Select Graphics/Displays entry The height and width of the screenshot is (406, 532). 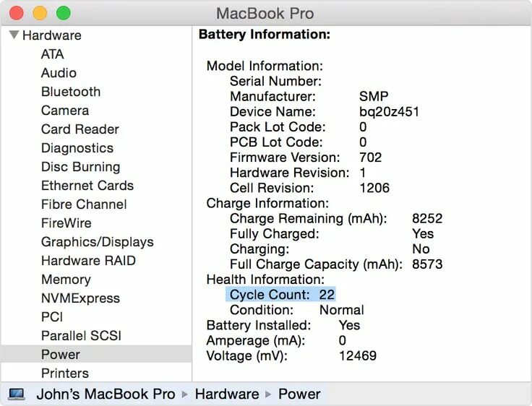(97, 242)
